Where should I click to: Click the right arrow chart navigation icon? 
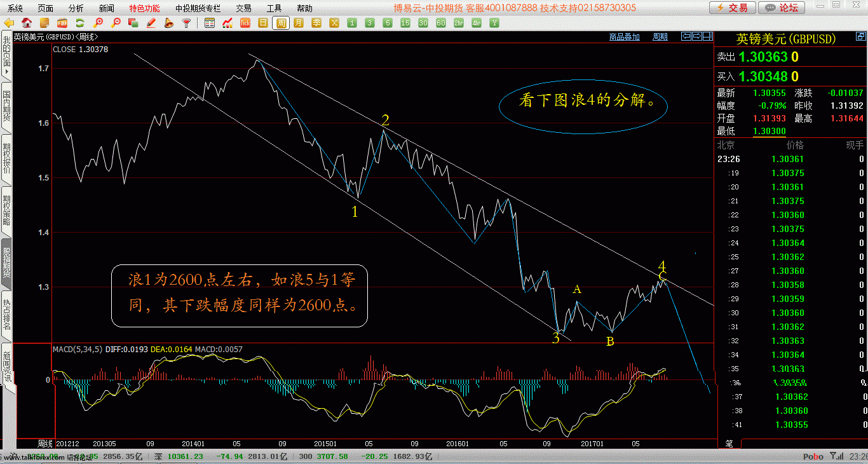pos(696,36)
